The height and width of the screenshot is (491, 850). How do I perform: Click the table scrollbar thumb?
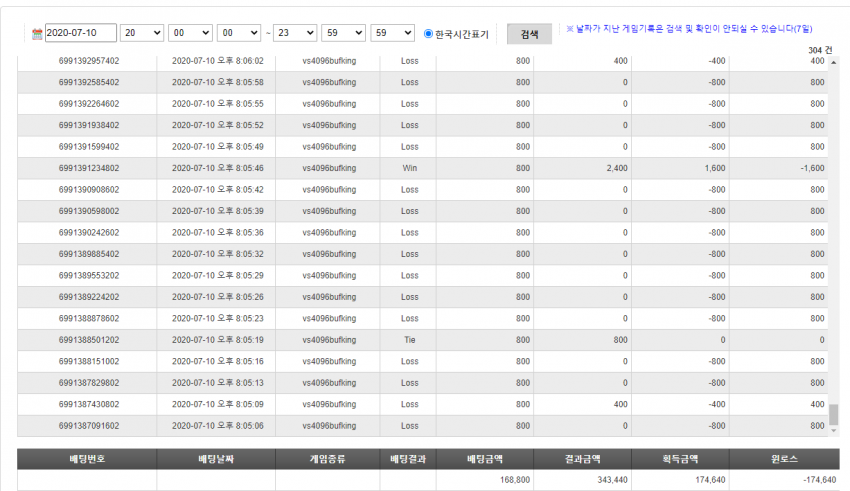834,415
